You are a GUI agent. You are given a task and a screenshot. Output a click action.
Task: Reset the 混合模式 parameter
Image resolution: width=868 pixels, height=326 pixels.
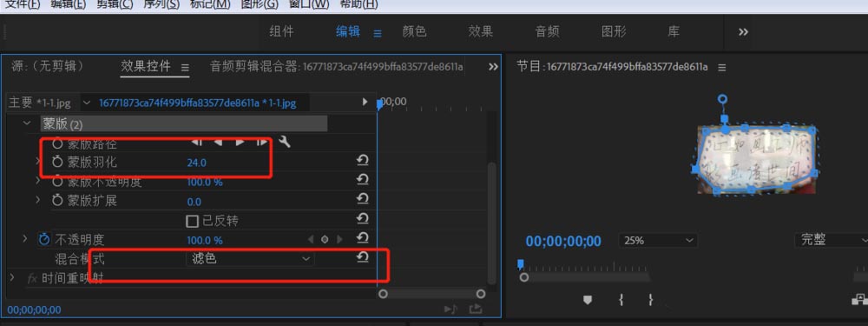click(362, 256)
